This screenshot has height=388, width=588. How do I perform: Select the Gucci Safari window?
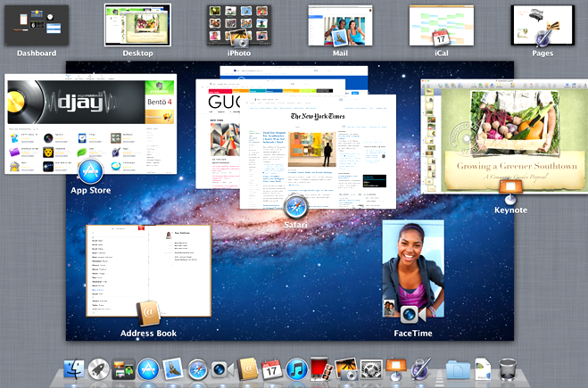point(218,135)
